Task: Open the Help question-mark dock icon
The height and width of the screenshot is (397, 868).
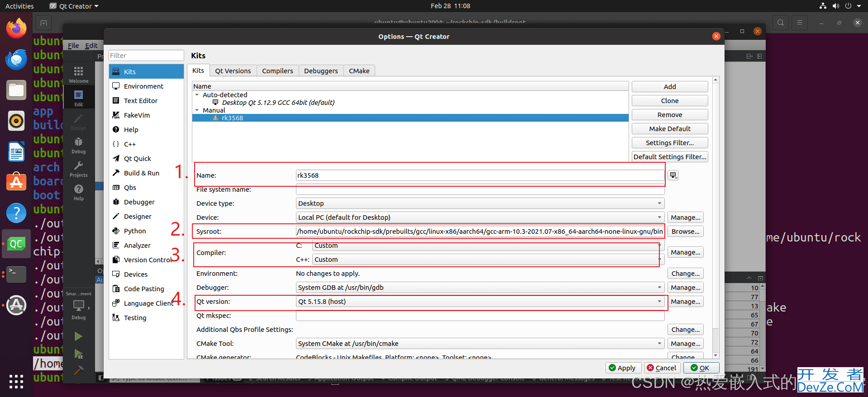Action: click(16, 213)
